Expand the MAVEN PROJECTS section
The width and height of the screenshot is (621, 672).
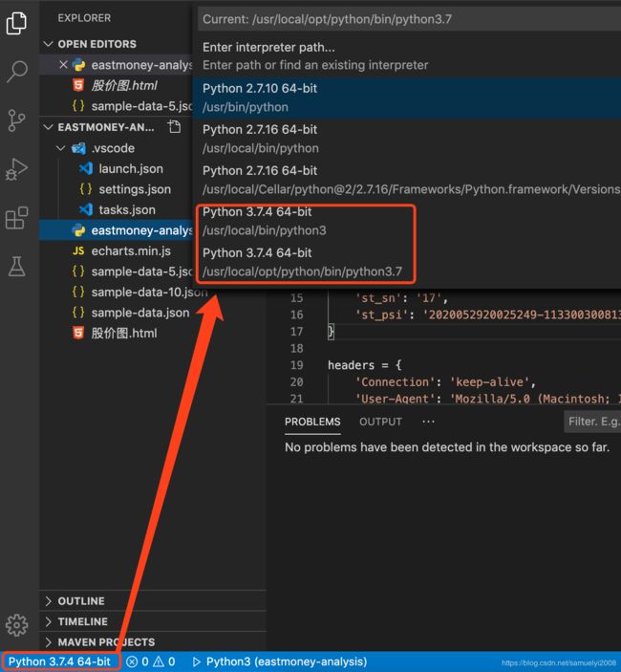(x=49, y=642)
